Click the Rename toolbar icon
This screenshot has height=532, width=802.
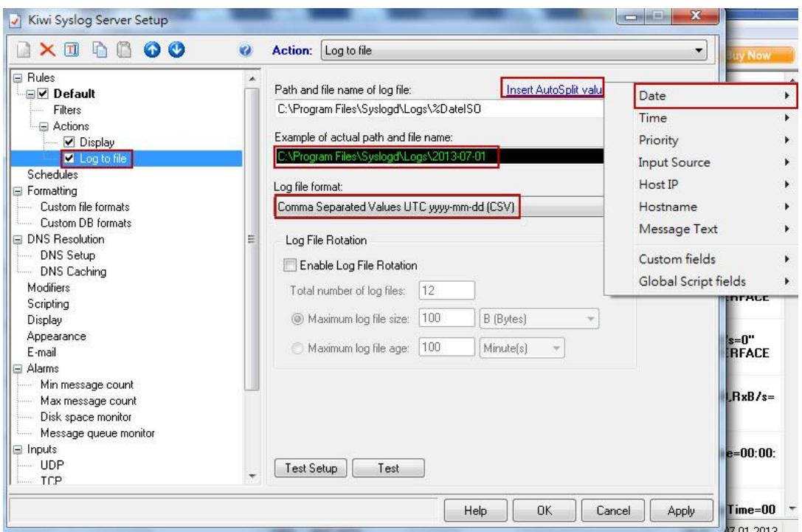(72, 50)
